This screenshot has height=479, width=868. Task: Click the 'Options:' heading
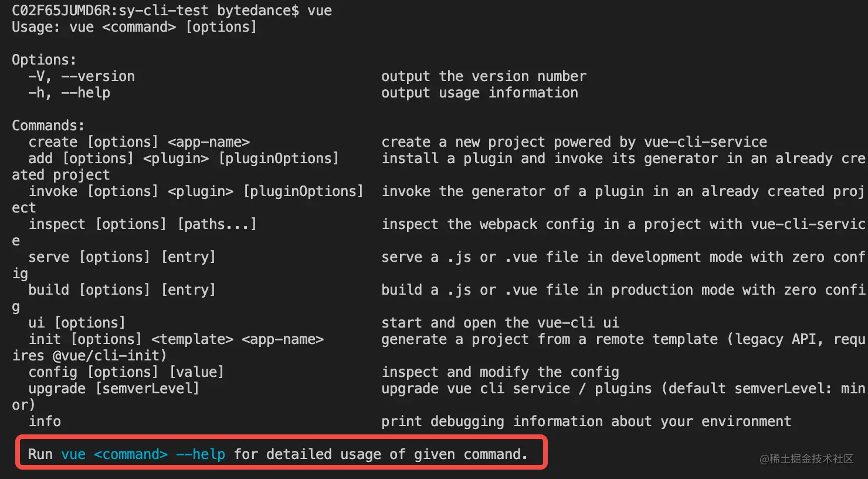tap(44, 60)
